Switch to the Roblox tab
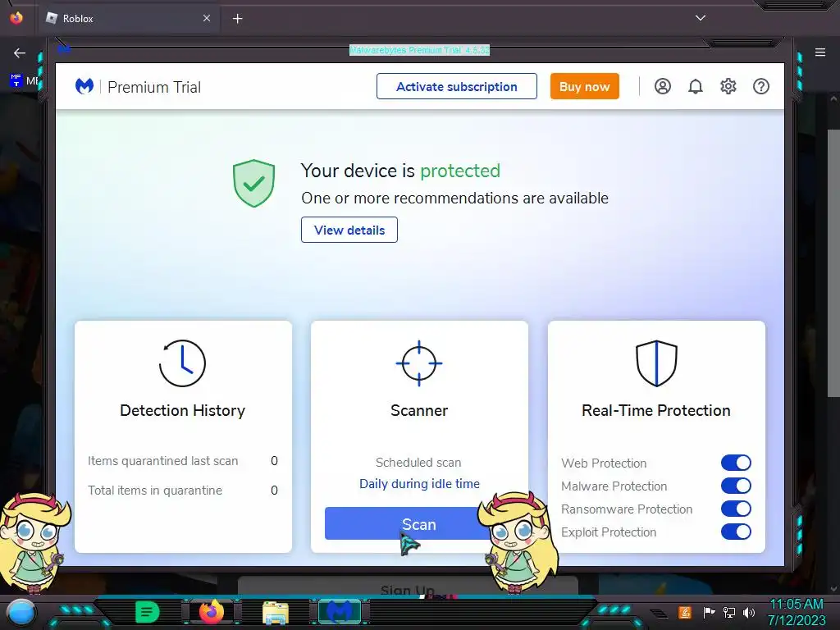Image resolution: width=840 pixels, height=630 pixels. pyautogui.click(x=129, y=19)
